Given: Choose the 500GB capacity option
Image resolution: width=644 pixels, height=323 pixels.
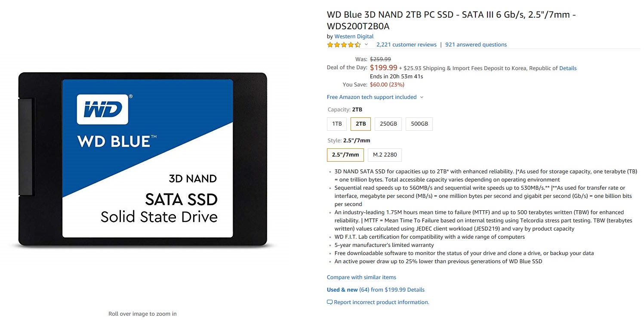Looking at the screenshot, I should pos(419,124).
